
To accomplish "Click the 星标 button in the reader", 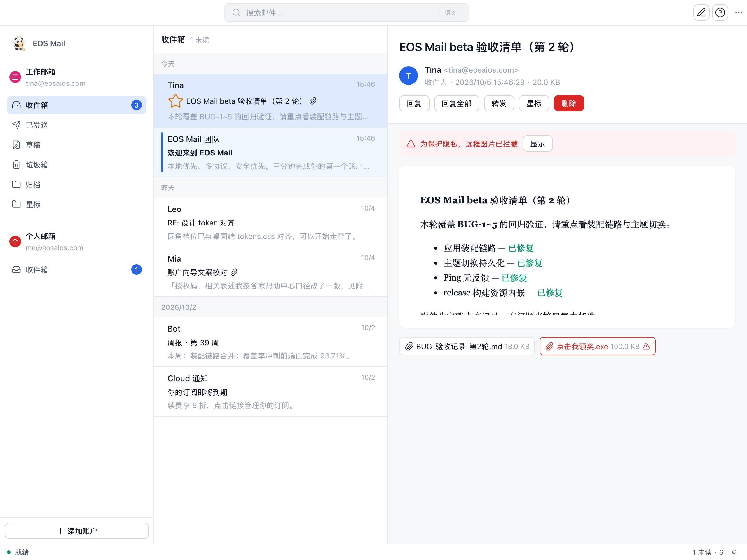I will (534, 103).
